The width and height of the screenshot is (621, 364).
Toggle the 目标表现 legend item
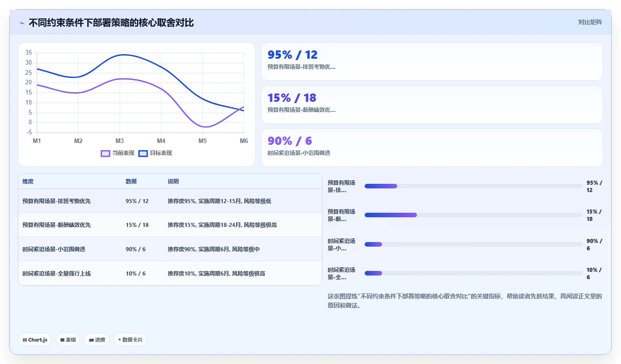click(155, 153)
